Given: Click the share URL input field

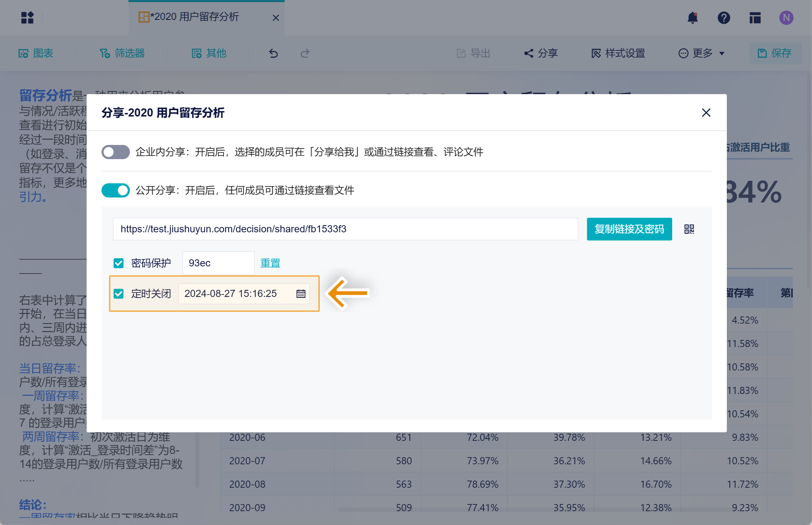Looking at the screenshot, I should [345, 229].
